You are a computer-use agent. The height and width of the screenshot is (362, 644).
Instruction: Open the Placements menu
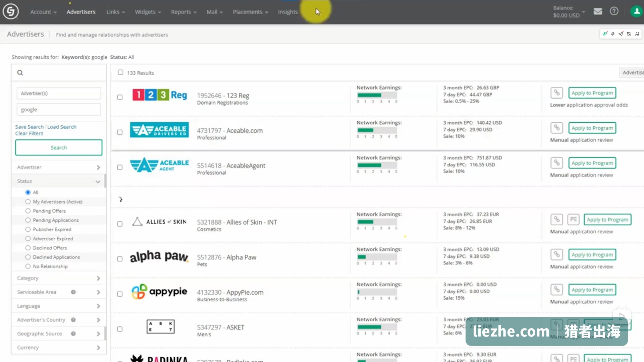pos(251,12)
